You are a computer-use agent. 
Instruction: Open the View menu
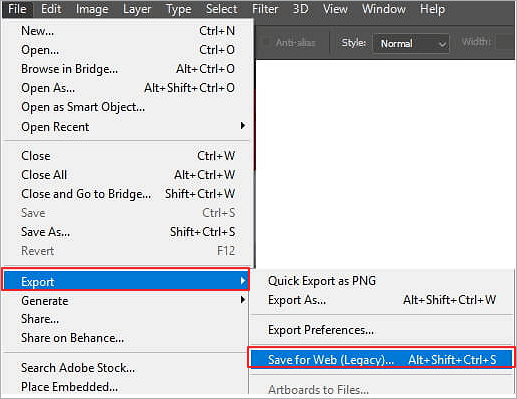point(335,9)
